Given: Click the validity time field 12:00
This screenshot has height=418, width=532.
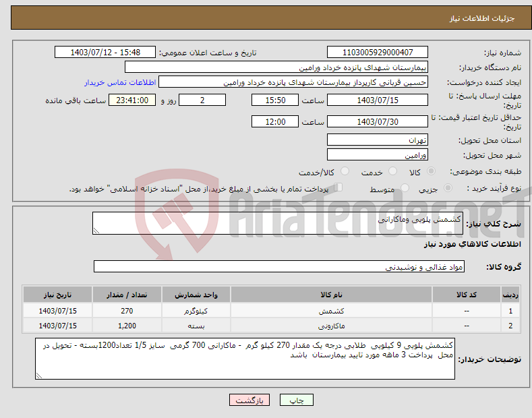Looking at the screenshot, I should click(275, 121).
